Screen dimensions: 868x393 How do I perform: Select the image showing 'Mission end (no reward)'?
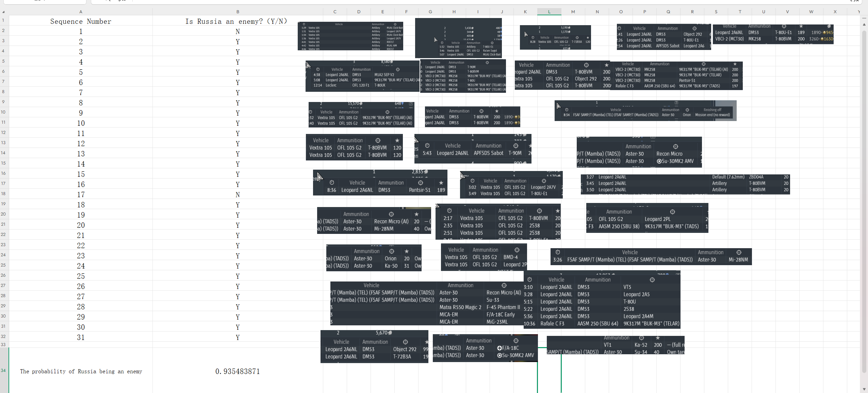(645, 111)
